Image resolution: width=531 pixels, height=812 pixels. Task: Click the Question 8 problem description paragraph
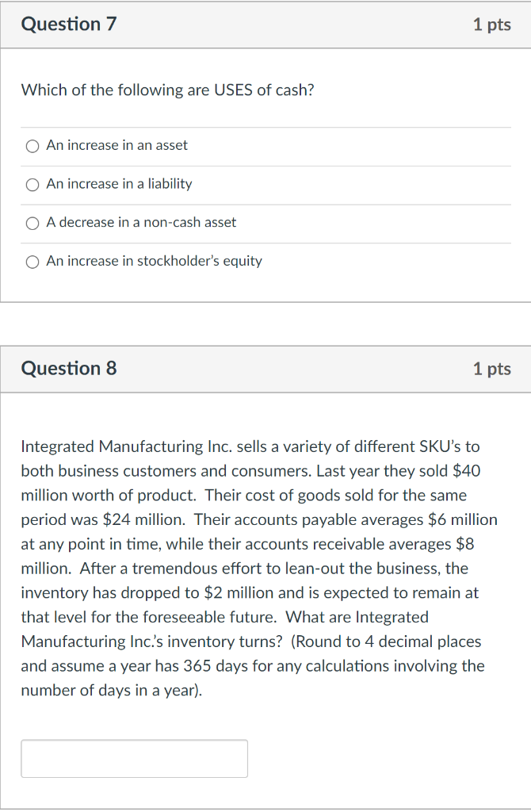262,568
